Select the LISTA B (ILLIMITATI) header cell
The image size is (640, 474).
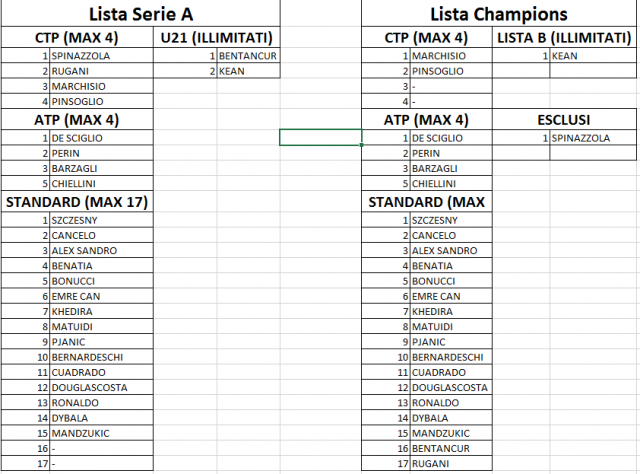564,38
